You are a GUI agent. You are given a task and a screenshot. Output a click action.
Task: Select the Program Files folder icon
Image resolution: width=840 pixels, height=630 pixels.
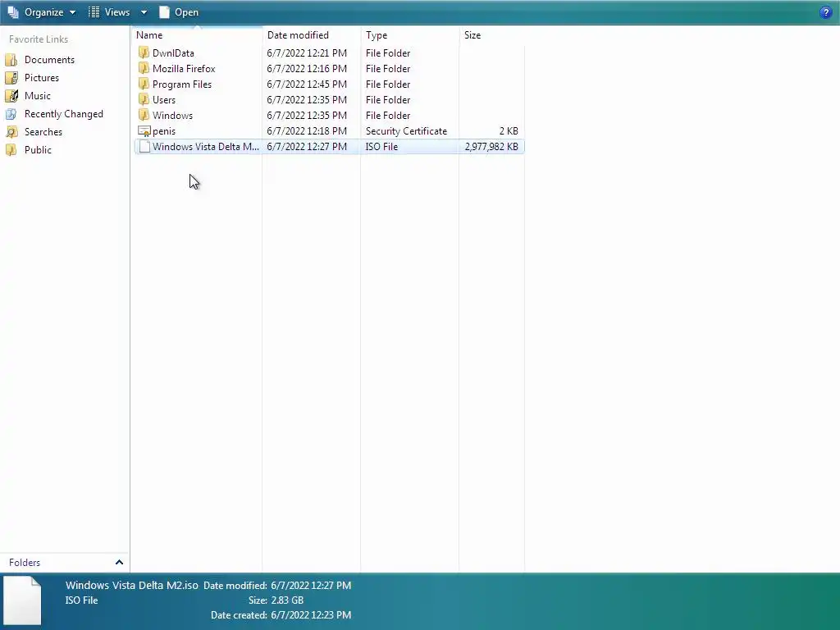coord(144,84)
